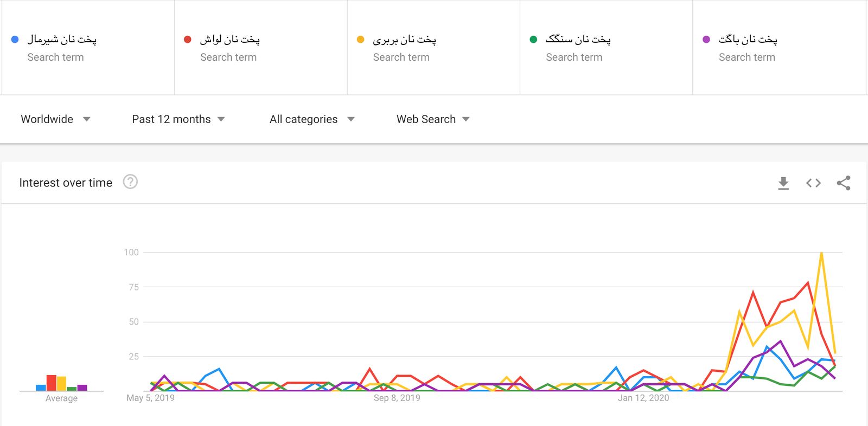The image size is (868, 426).
Task: Click the Sep 8, 2019 axis label
Action: 397,398
